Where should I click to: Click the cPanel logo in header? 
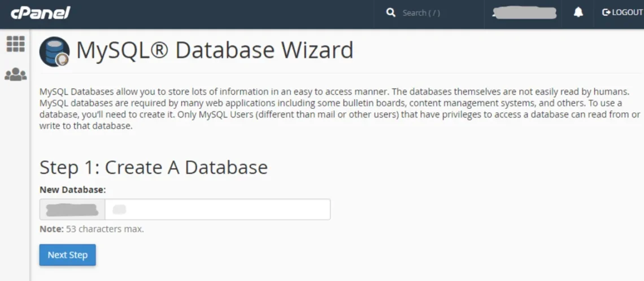(40, 12)
